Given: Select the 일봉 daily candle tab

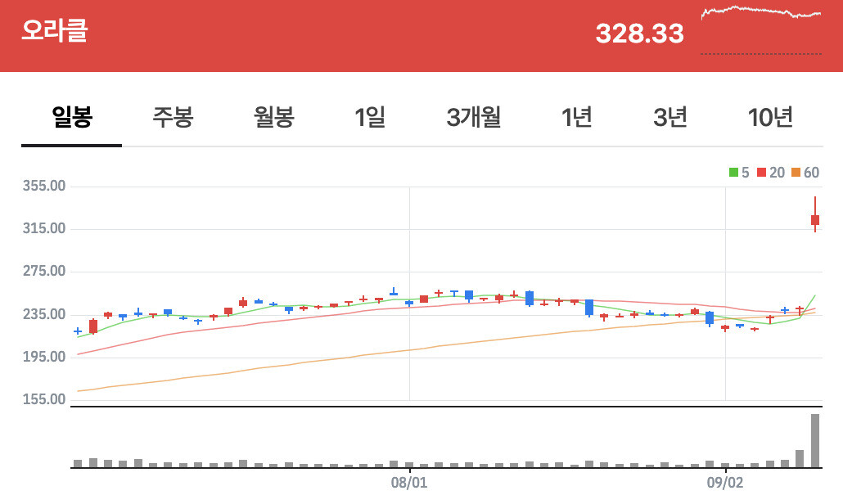Looking at the screenshot, I should coord(71,117).
